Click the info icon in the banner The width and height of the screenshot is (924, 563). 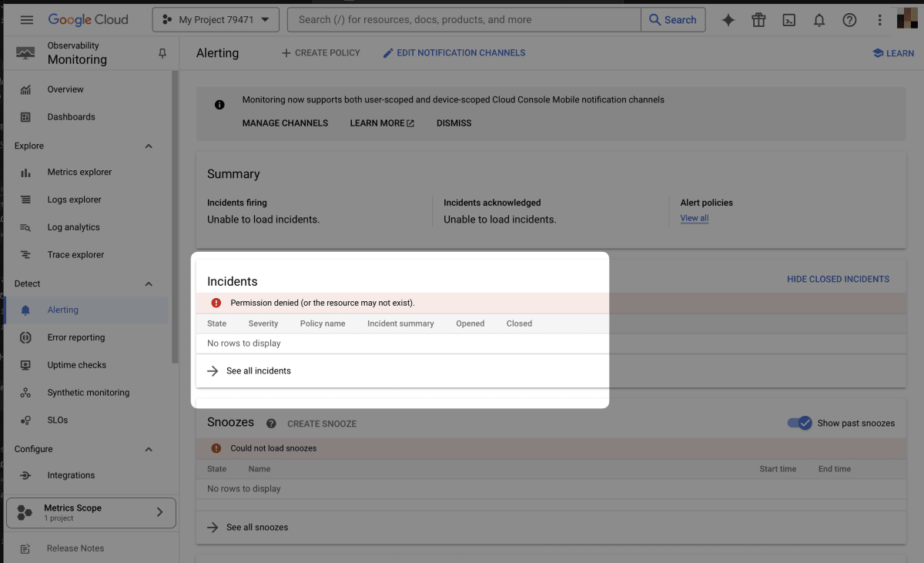(219, 105)
